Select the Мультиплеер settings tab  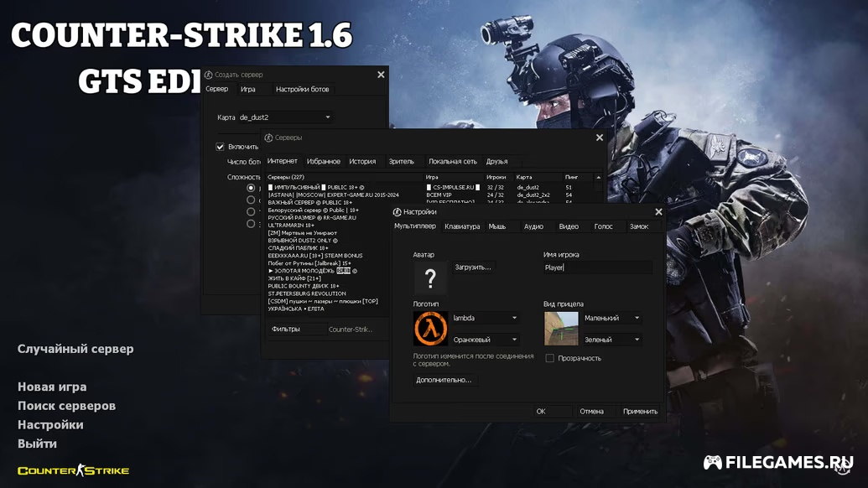click(414, 226)
